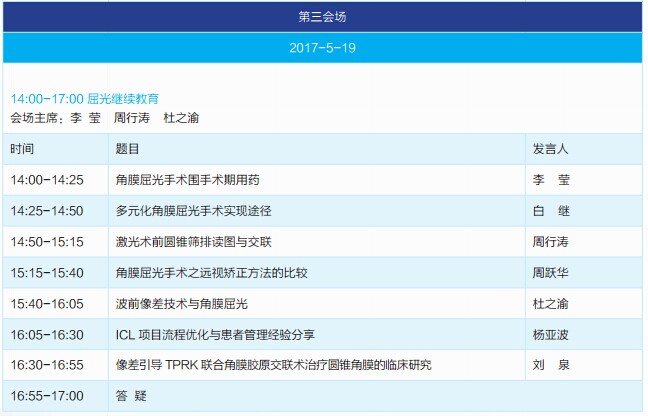Screen dimensions: 648x416
Task: Select the 16:55-17:00 time cell
Action: coord(47,396)
